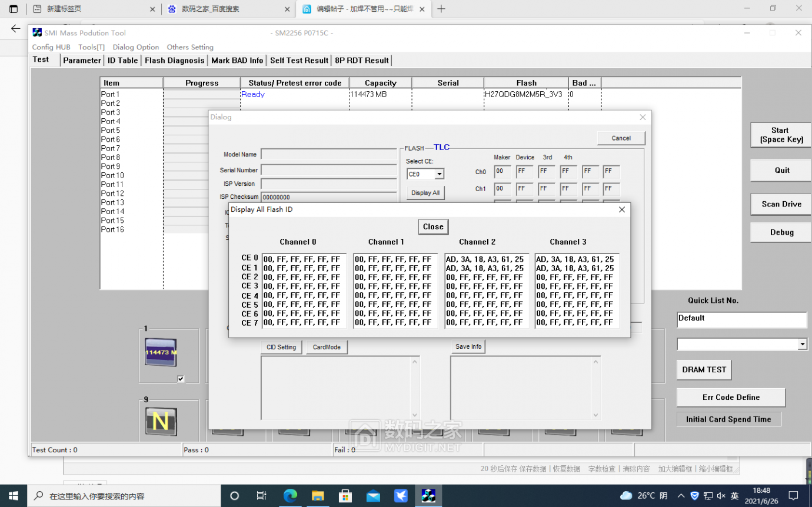The height and width of the screenshot is (507, 812).
Task: Click the 恢复数据 link in browser page
Action: tap(566, 469)
